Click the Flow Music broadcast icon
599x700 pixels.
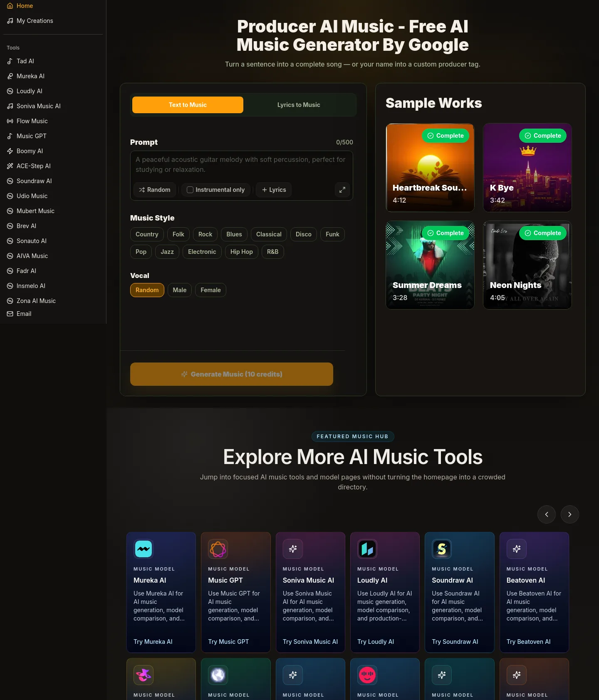point(10,121)
